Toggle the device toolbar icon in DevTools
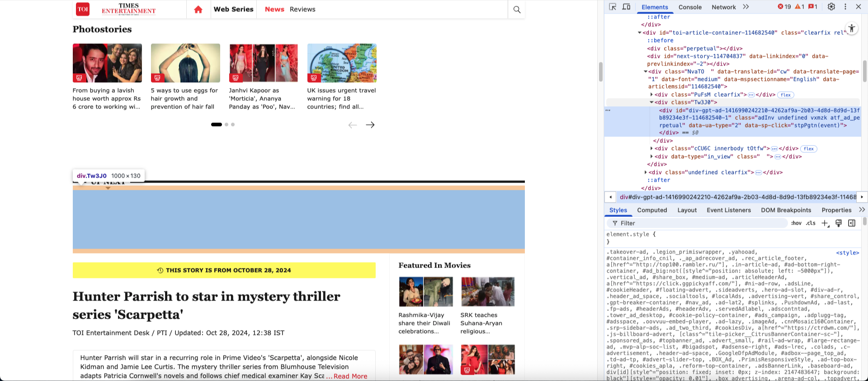 pos(626,7)
